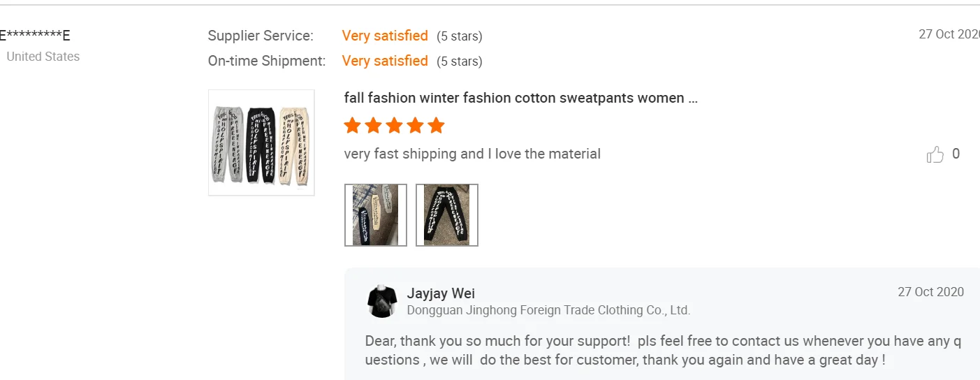This screenshot has width=980, height=380.
Task: Click the fifth orange rating star
Action: pyautogui.click(x=437, y=126)
